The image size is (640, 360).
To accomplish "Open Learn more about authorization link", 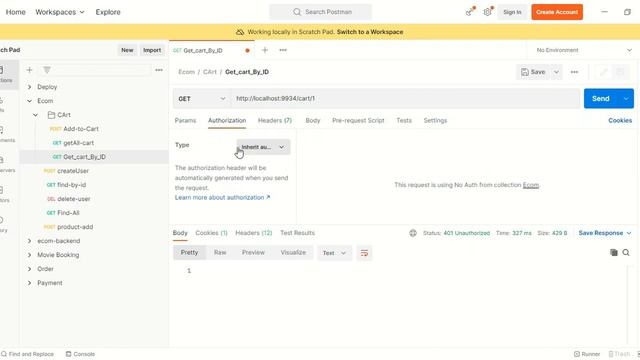I will pyautogui.click(x=222, y=198).
